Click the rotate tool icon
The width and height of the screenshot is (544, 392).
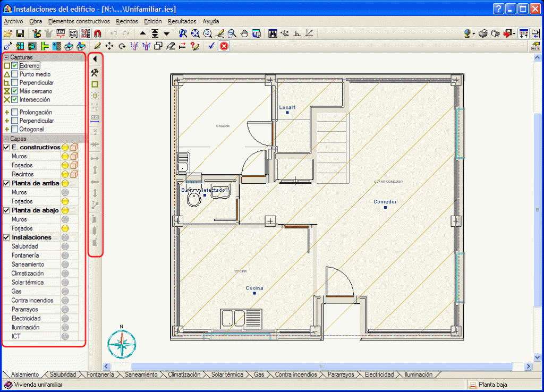[122, 46]
